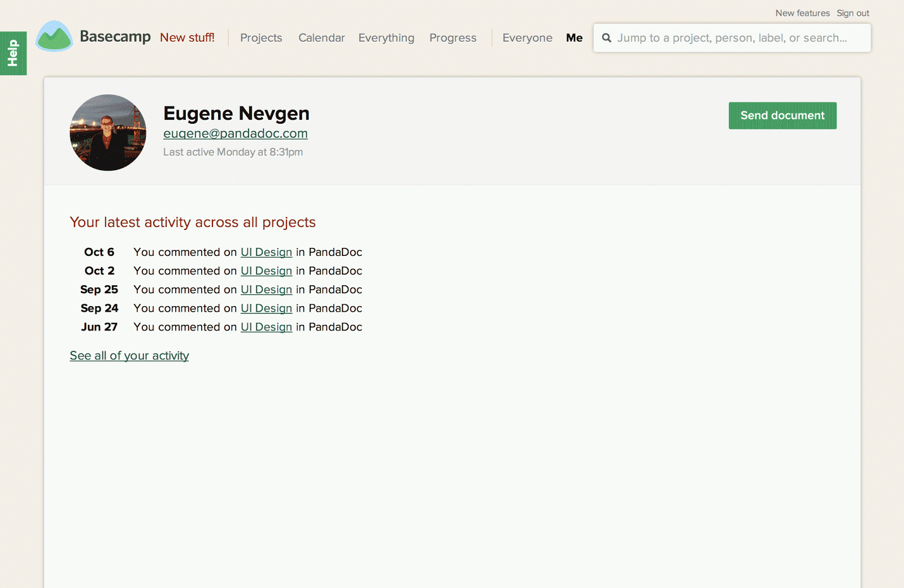904x588 pixels.
Task: Open UI Design link from Oct 6
Action: click(x=266, y=252)
